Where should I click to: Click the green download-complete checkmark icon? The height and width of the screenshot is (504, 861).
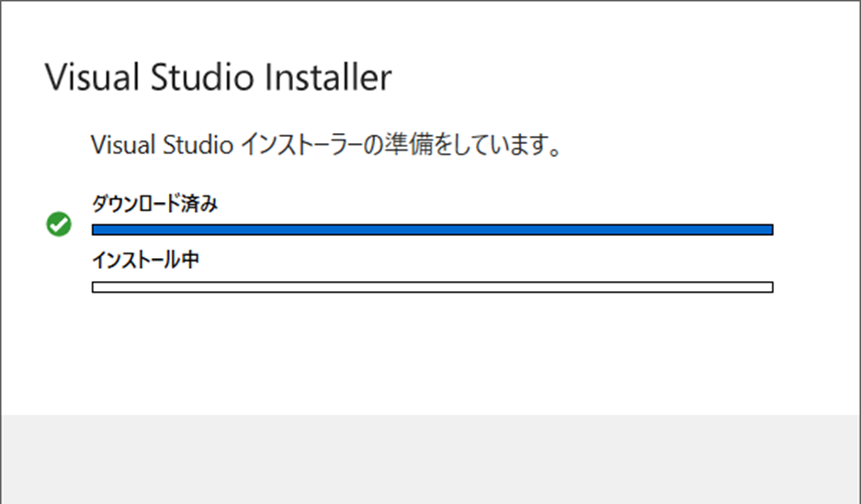59,225
